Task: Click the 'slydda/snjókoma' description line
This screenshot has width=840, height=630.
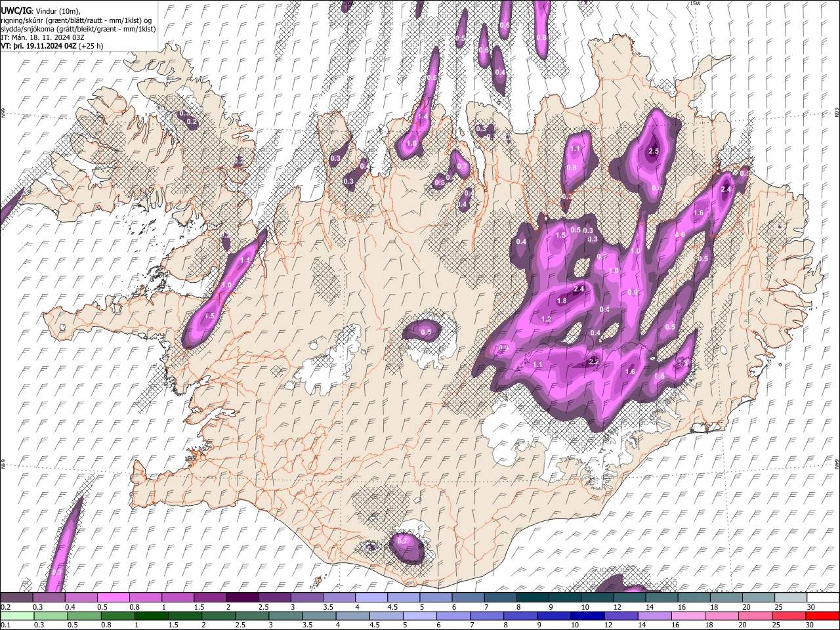Action: tap(79, 28)
